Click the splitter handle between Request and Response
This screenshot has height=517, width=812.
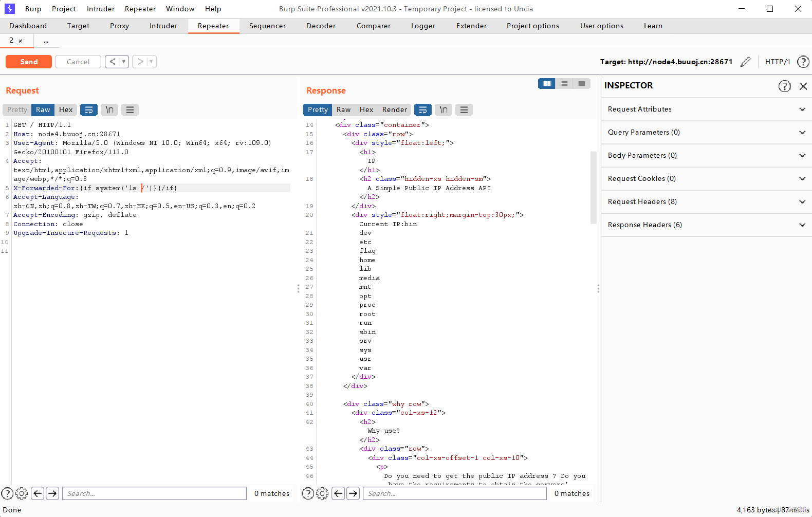point(298,288)
